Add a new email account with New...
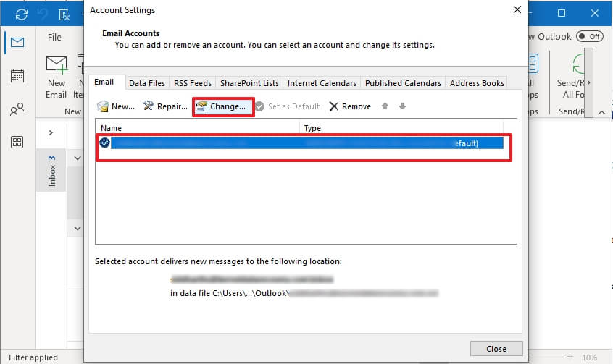 click(x=116, y=106)
